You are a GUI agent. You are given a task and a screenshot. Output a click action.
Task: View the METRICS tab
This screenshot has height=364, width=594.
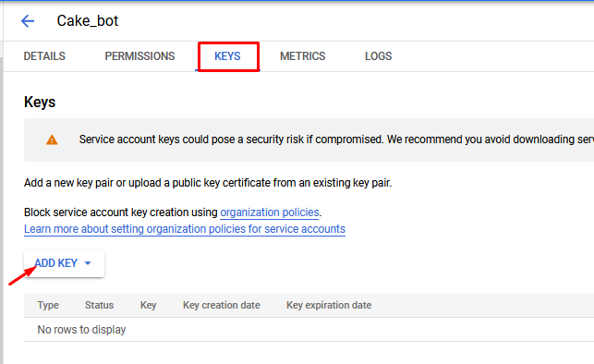(303, 56)
